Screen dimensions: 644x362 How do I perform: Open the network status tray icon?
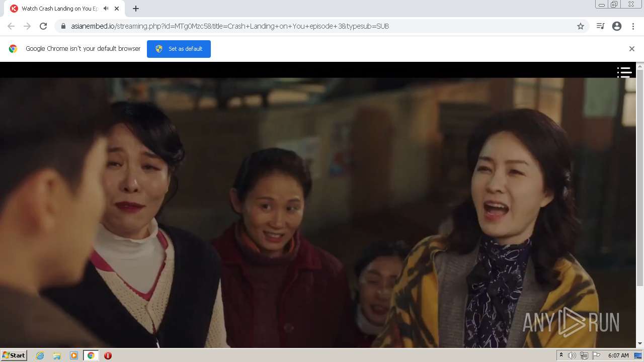coord(584,355)
